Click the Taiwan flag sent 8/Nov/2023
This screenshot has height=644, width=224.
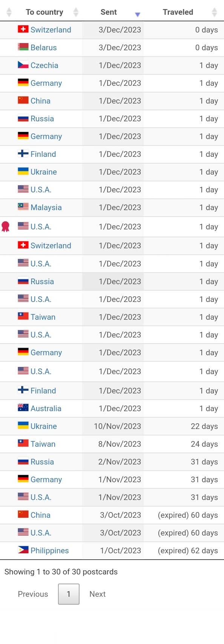click(x=23, y=443)
